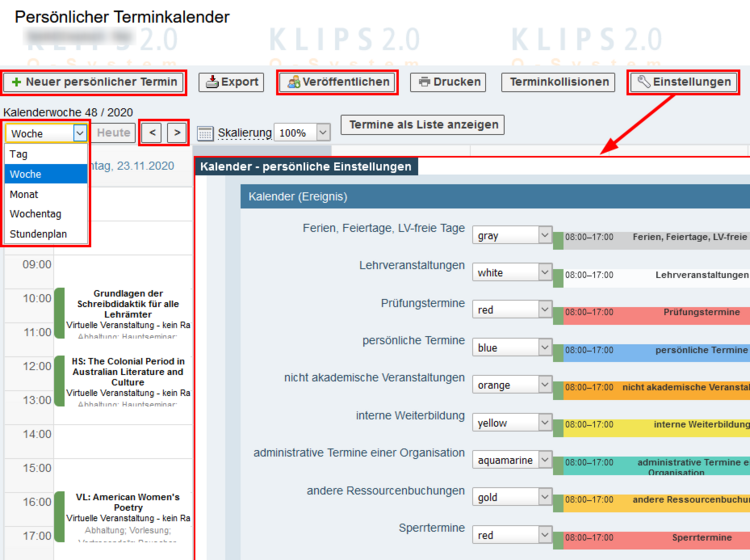Screen dimensions: 750x560
Task: Select Woche in the view list
Action: pos(46,174)
